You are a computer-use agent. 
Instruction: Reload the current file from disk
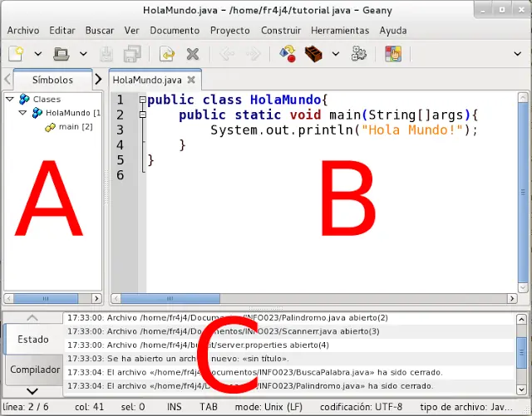[167, 54]
